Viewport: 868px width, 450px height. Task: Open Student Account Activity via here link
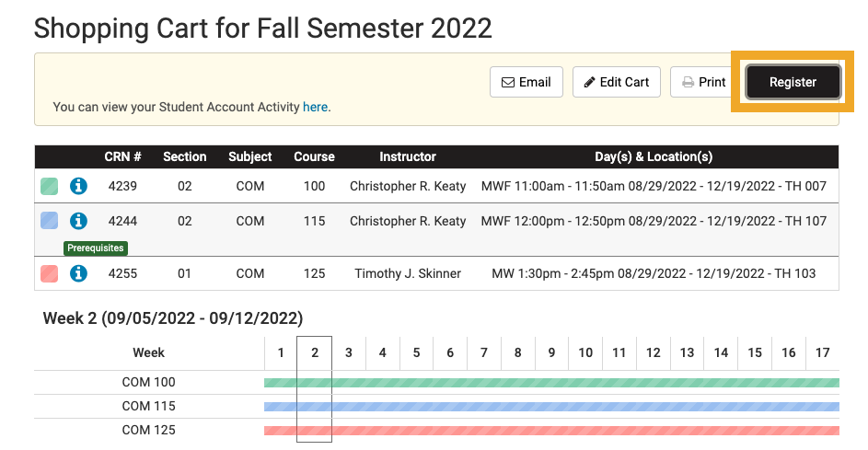(x=315, y=107)
